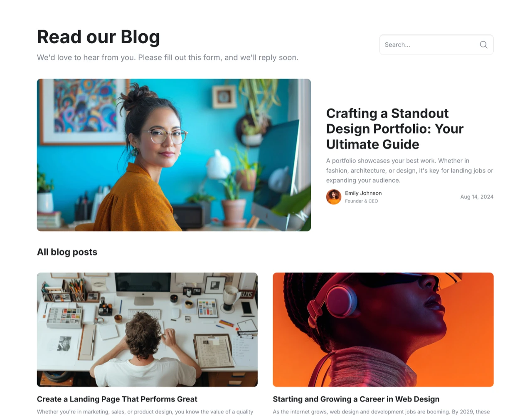The image size is (532, 416).
Task: Click the Aug 14, 2024 date
Action: pos(477,197)
